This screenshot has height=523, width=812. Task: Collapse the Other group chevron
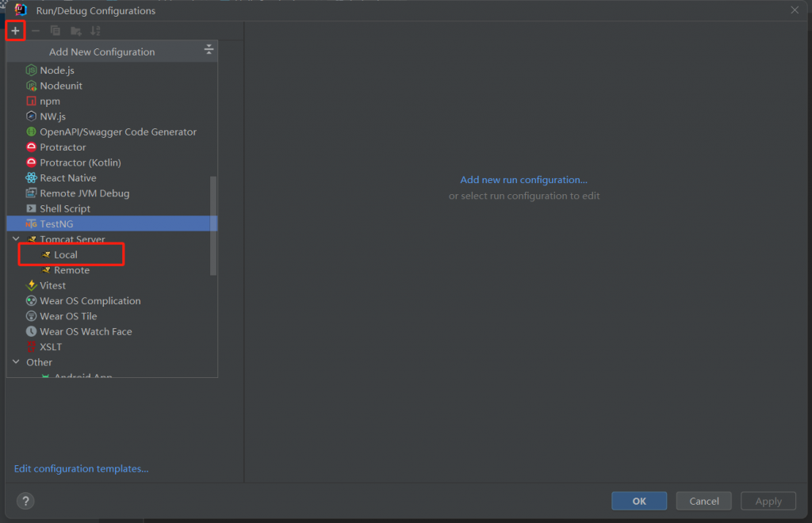click(x=16, y=362)
